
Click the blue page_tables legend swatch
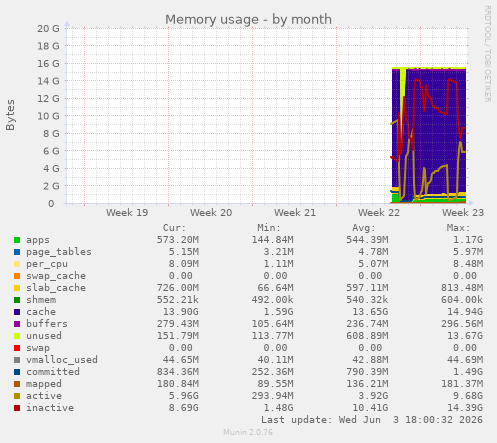coord(17,252)
